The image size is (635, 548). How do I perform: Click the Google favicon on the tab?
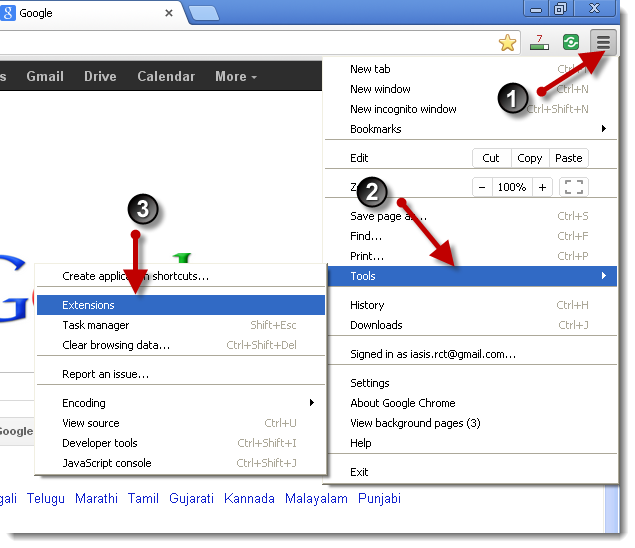tap(8, 13)
